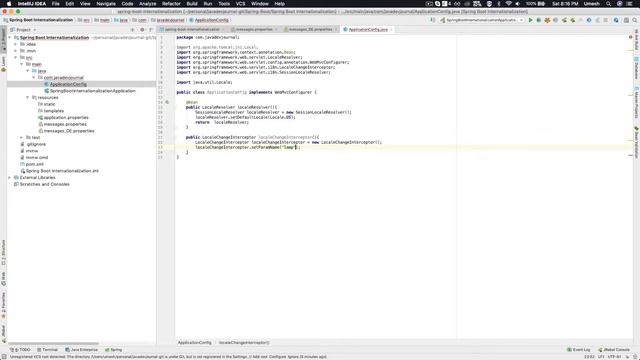Collapse the resources folder
The width and height of the screenshot is (640, 360).
pyautogui.click(x=28, y=98)
